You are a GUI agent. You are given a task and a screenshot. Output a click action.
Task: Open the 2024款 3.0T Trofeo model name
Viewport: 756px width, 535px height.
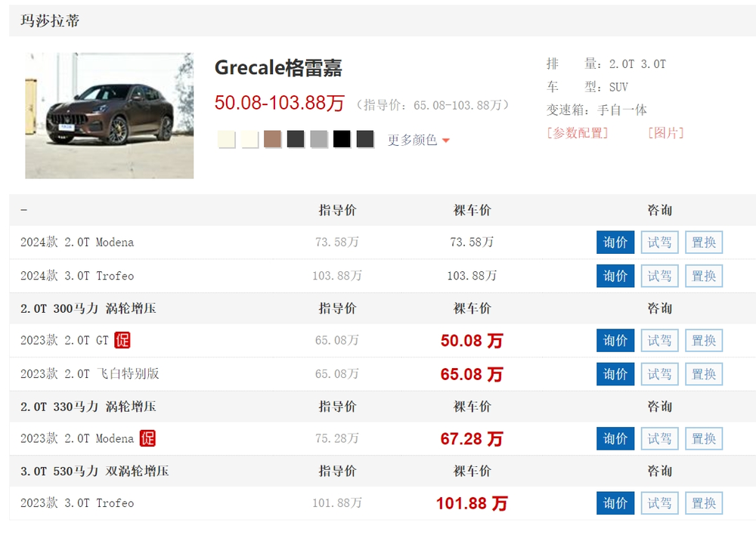click(77, 276)
